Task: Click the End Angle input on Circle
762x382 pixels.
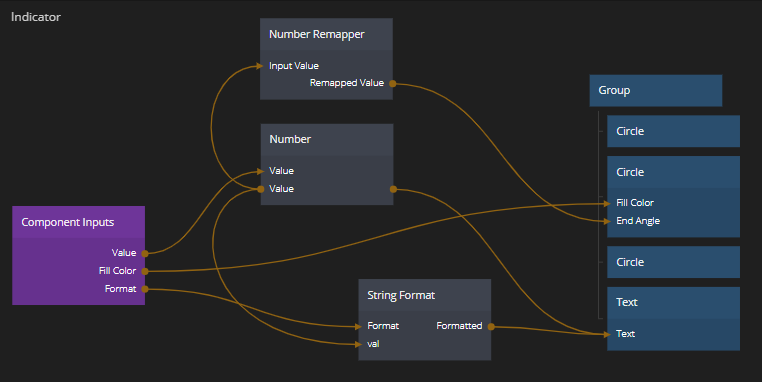Action: coord(638,221)
